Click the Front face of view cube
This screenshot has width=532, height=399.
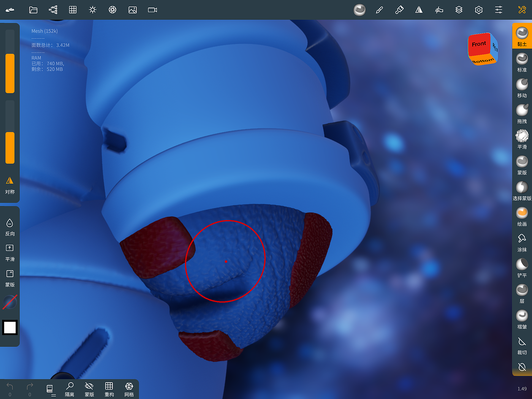click(479, 45)
